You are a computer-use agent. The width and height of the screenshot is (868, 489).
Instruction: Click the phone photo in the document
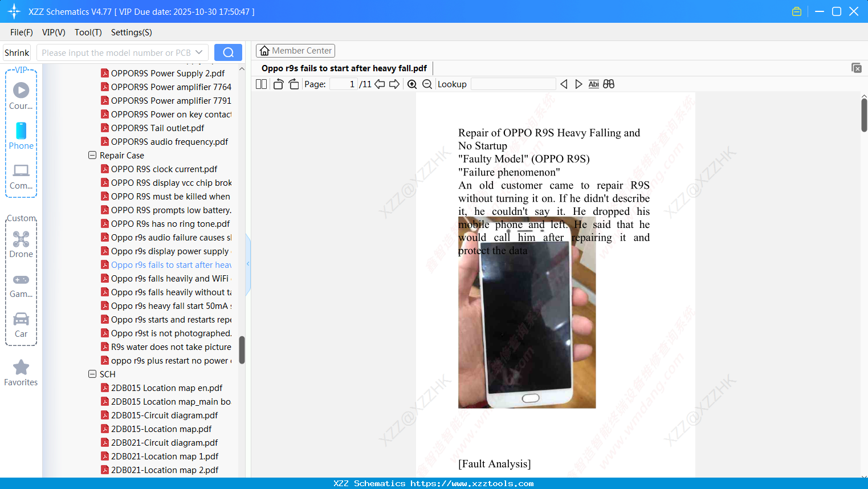pyautogui.click(x=527, y=312)
